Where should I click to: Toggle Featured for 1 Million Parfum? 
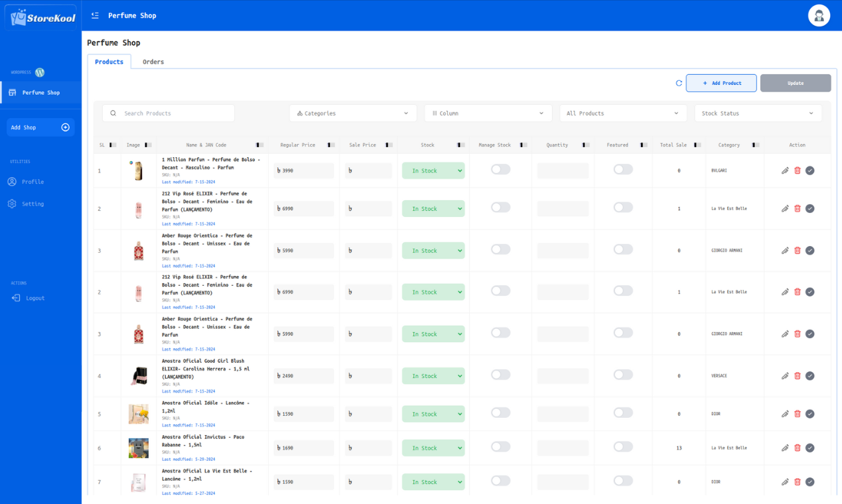623,170
